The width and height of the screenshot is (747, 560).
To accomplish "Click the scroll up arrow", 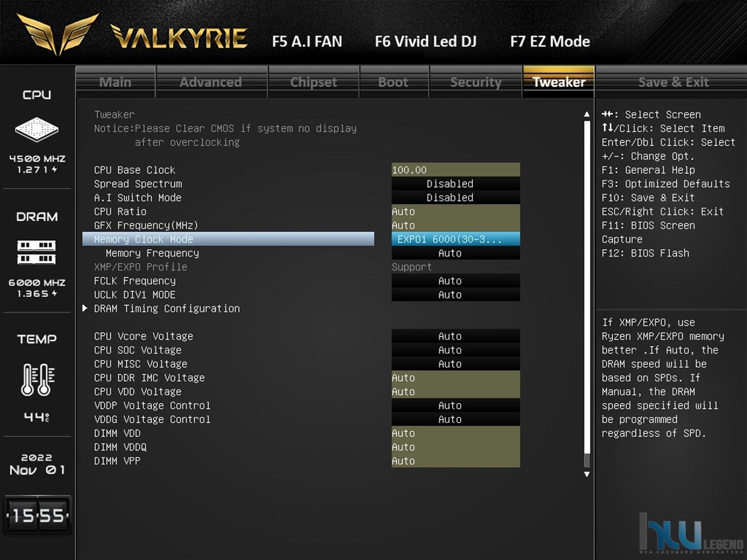I will coord(586,114).
